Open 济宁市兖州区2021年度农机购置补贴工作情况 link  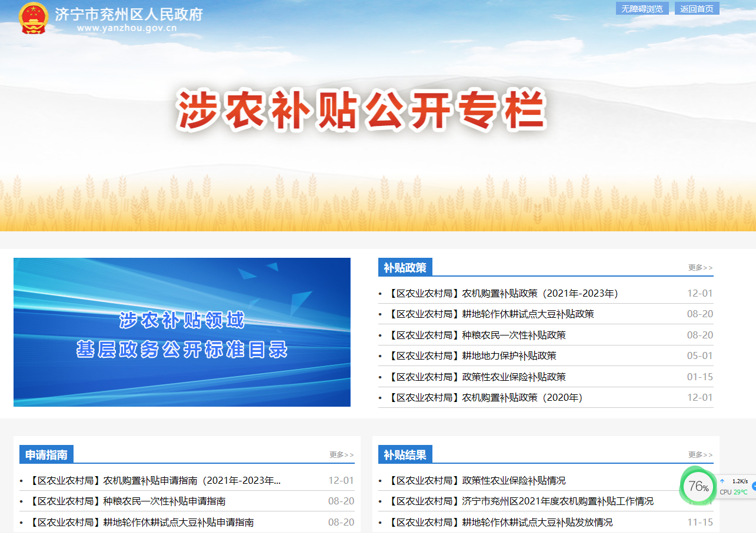pos(521,501)
